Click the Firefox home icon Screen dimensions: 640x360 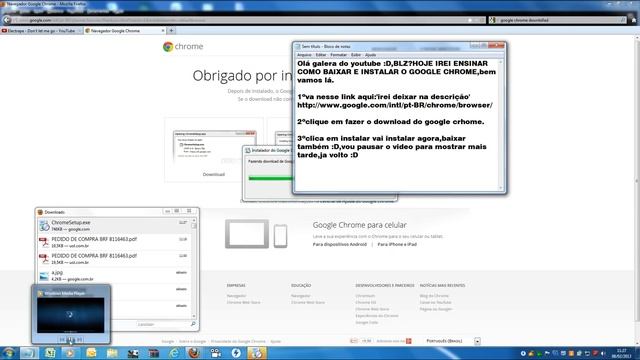pyautogui.click(x=634, y=20)
